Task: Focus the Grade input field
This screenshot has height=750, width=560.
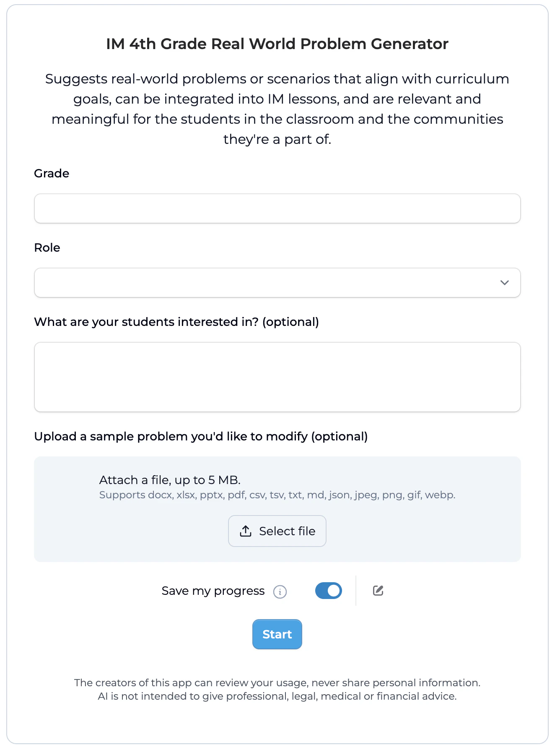Action: pos(277,208)
